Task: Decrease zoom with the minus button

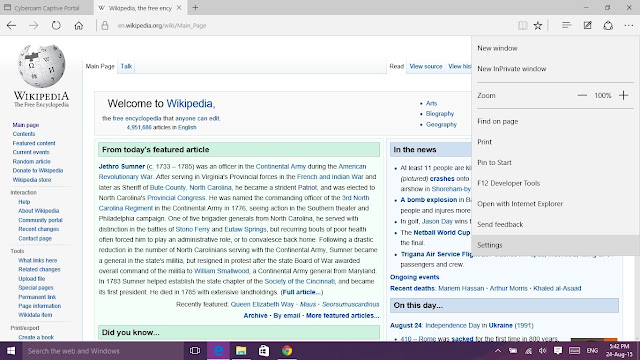Action: (582, 96)
